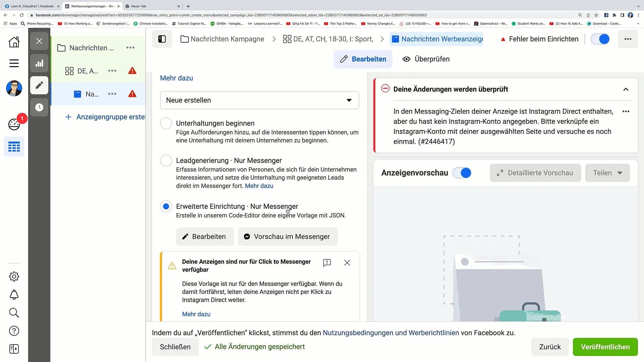Screen dimensions: 644x362
Task: Expand the Neue erstellen dropdown menu
Action: [x=259, y=100]
